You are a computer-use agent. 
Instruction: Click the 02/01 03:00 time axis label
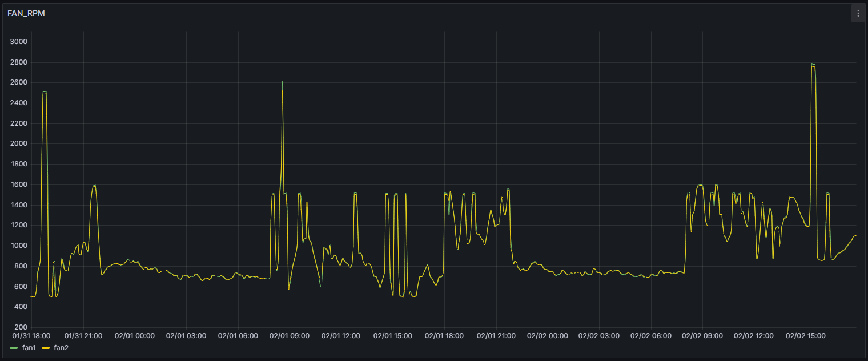(186, 336)
